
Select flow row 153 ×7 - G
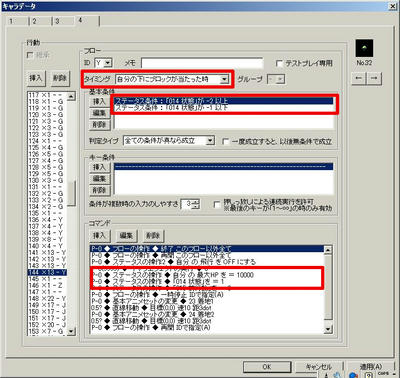[x=47, y=331]
